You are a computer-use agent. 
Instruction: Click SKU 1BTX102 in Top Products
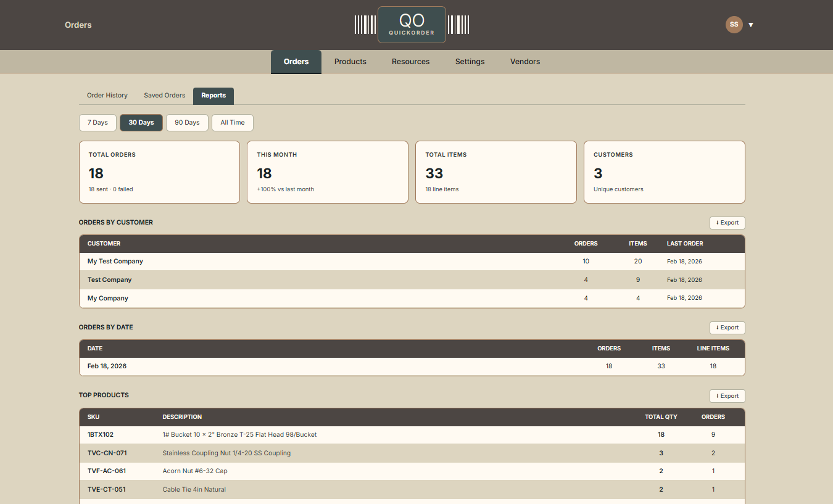pos(101,435)
